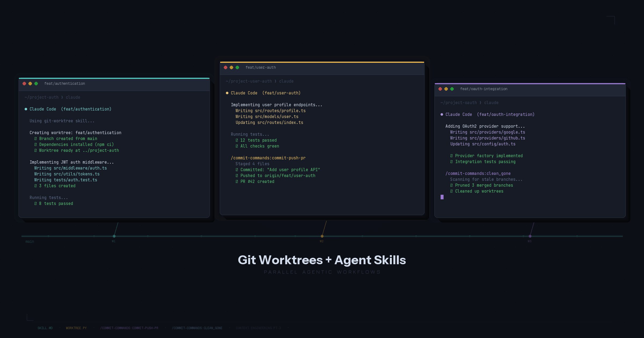
Task: Minimize the feat/authentication terminal with yellow dot
Action: [x=30, y=84]
